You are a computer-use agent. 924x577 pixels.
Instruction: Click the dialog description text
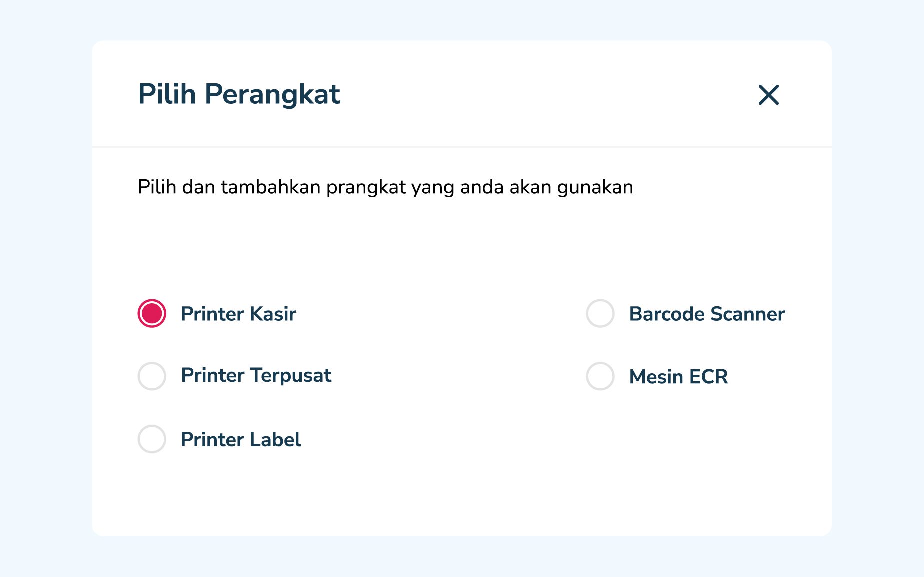(385, 187)
